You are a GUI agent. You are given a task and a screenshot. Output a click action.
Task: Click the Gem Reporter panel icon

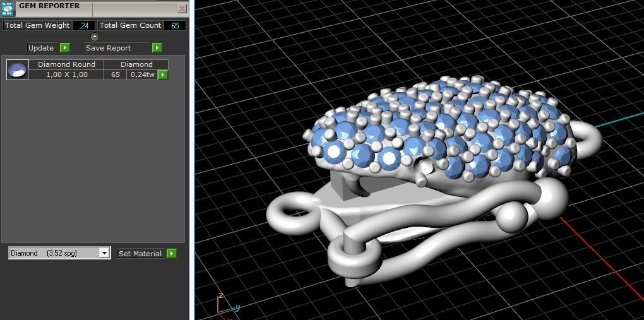click(x=8, y=9)
